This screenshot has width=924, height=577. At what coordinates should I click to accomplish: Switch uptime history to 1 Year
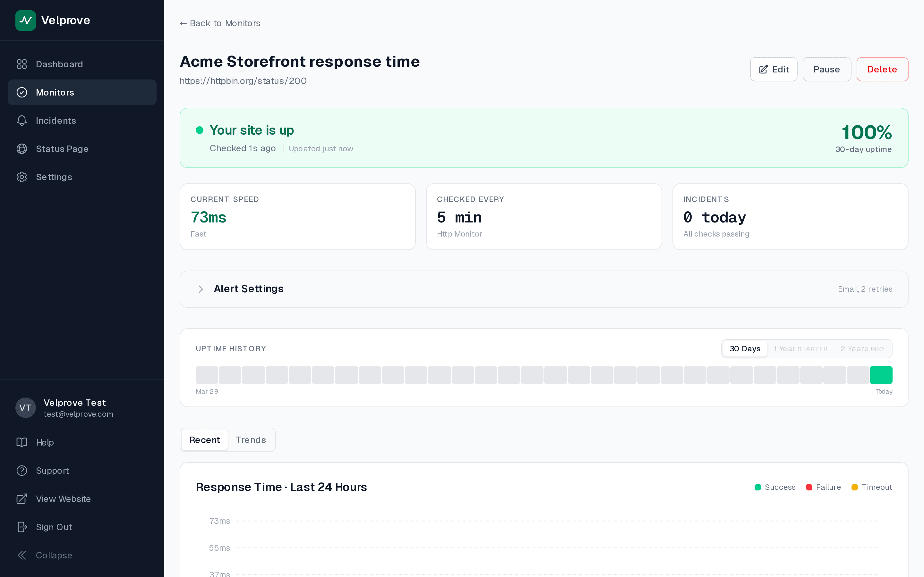pos(800,349)
